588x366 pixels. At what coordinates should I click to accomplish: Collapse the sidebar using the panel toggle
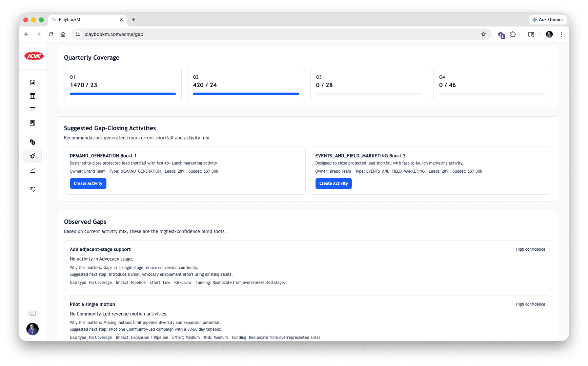point(32,313)
